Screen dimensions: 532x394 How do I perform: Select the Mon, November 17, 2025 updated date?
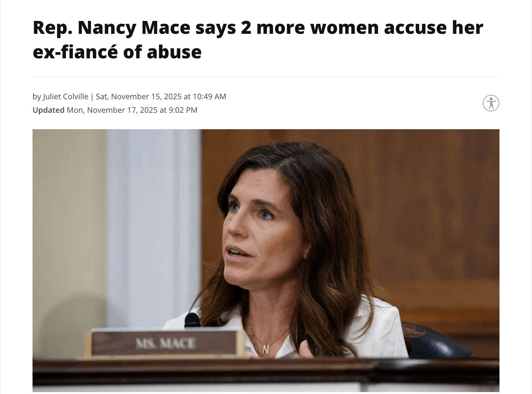[112, 110]
